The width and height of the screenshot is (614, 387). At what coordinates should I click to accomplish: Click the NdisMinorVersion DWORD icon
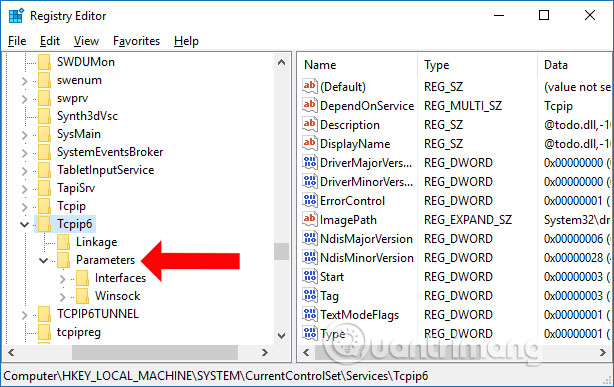tap(309, 257)
